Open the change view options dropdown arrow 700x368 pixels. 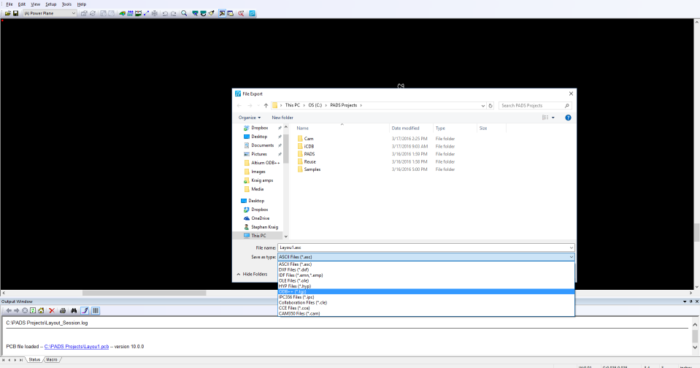[x=553, y=117]
